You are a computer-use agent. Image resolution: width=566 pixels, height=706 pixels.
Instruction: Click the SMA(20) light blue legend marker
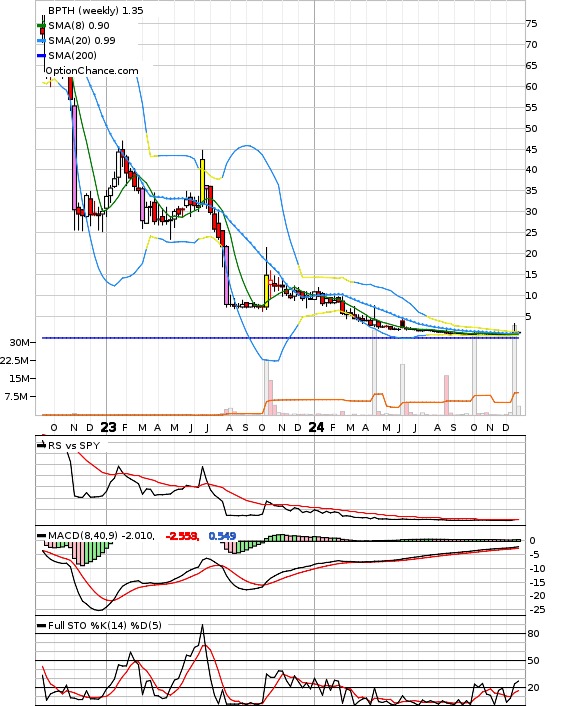(41, 41)
